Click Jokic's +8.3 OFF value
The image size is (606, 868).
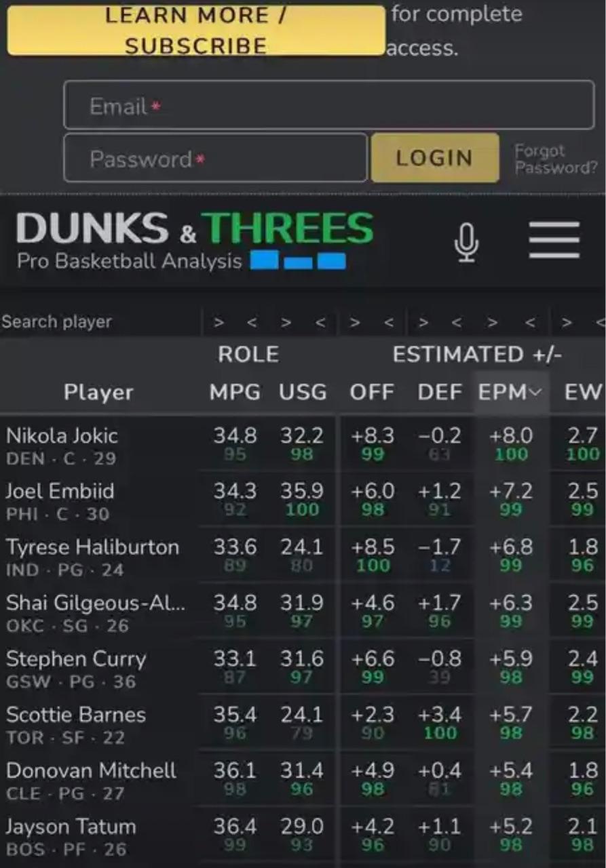coord(373,435)
